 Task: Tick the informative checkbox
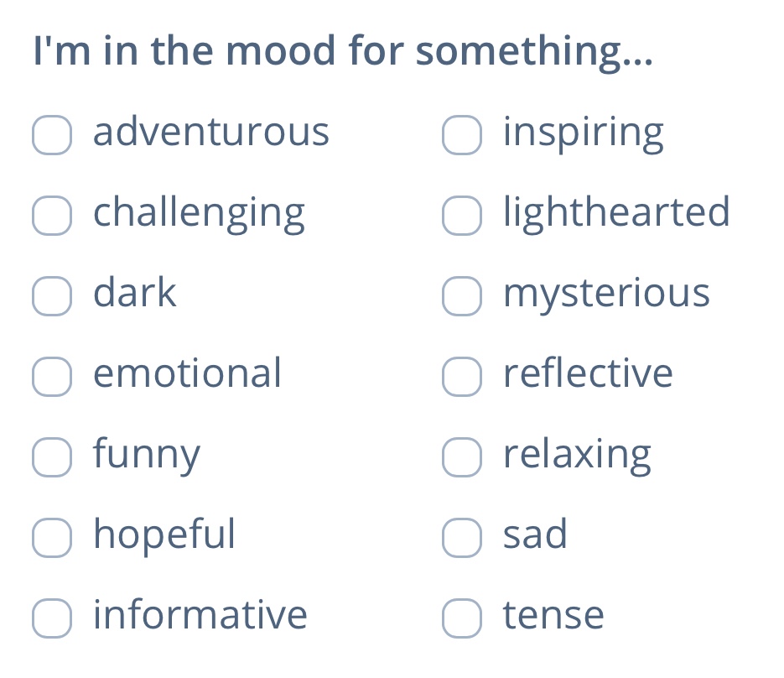click(x=52, y=619)
